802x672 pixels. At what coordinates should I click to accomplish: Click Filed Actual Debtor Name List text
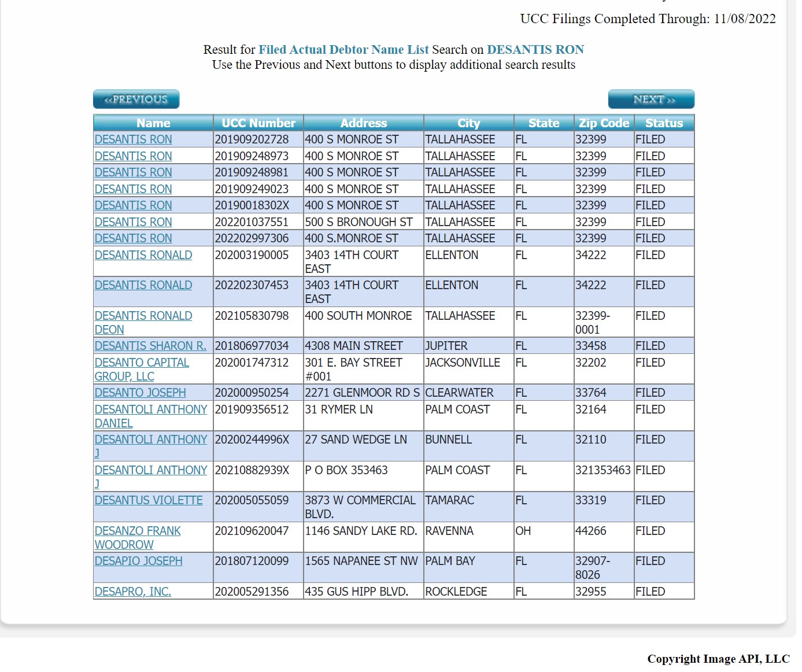pos(343,50)
